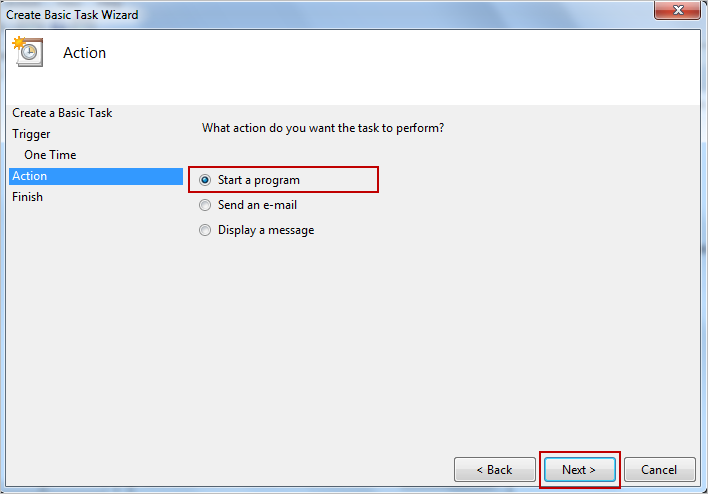Select the Start a program radio button
The image size is (708, 494).
click(x=205, y=180)
